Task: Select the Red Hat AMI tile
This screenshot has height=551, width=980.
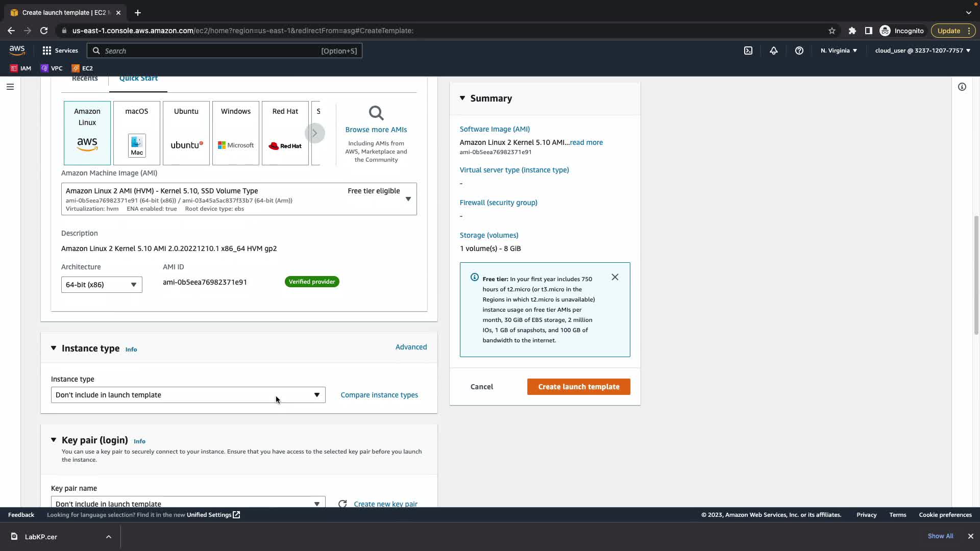Action: pyautogui.click(x=285, y=133)
